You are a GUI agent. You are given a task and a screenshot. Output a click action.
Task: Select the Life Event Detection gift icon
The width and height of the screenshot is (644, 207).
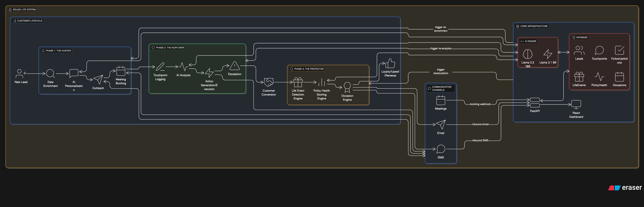point(298,82)
